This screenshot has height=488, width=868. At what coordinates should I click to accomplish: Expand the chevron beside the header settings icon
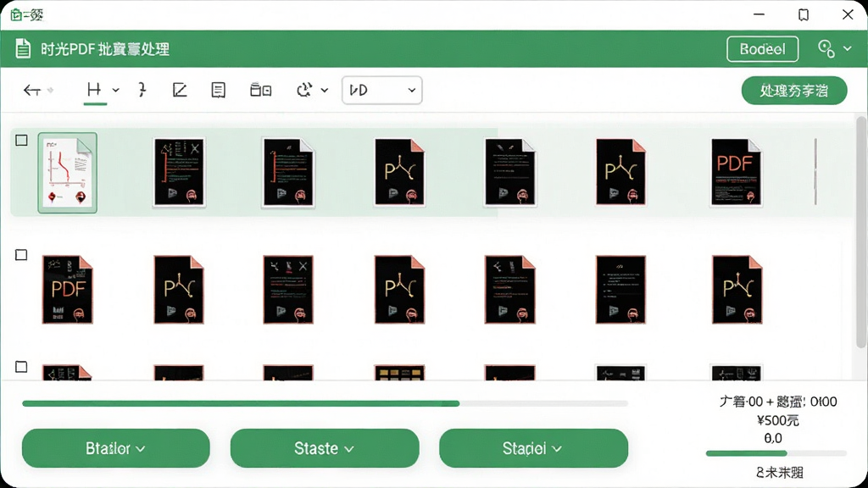847,48
